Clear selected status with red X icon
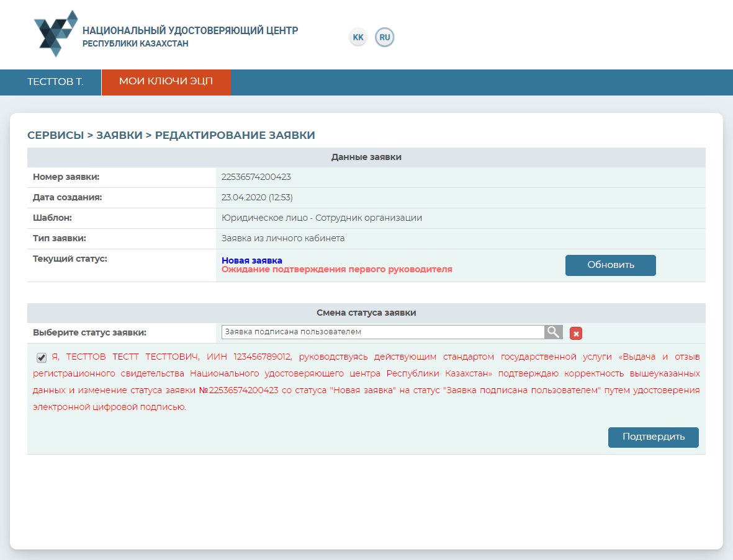 (x=576, y=334)
